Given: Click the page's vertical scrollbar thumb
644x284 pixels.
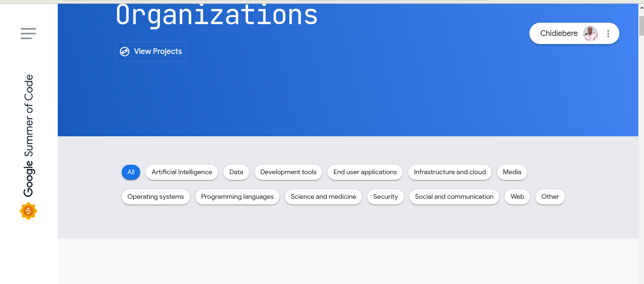Looking at the screenshot, I should tap(641, 26).
